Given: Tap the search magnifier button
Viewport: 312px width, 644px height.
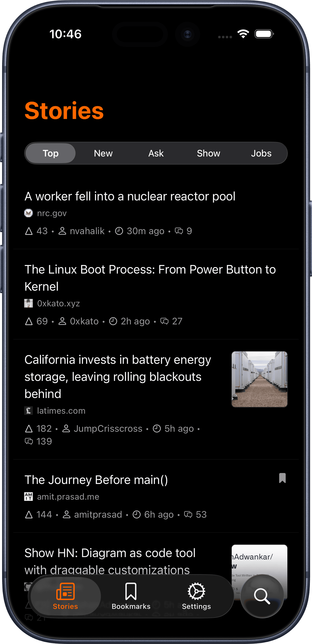Looking at the screenshot, I should [262, 596].
